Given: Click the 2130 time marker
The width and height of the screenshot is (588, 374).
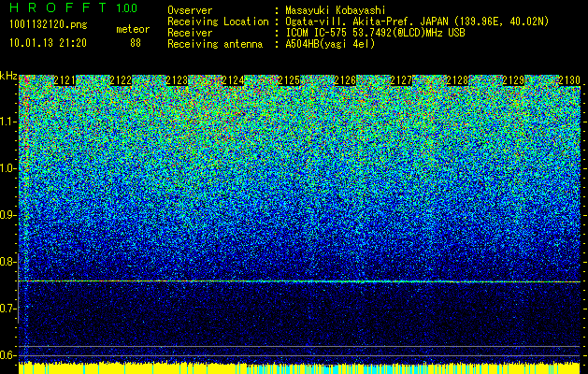Looking at the screenshot, I should click(569, 80).
